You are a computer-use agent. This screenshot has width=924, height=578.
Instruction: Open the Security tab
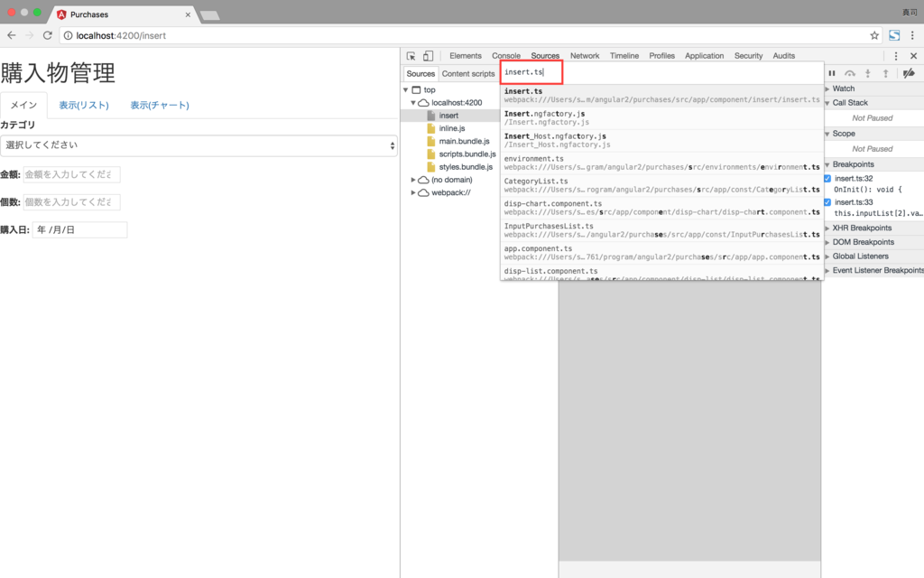(x=748, y=56)
